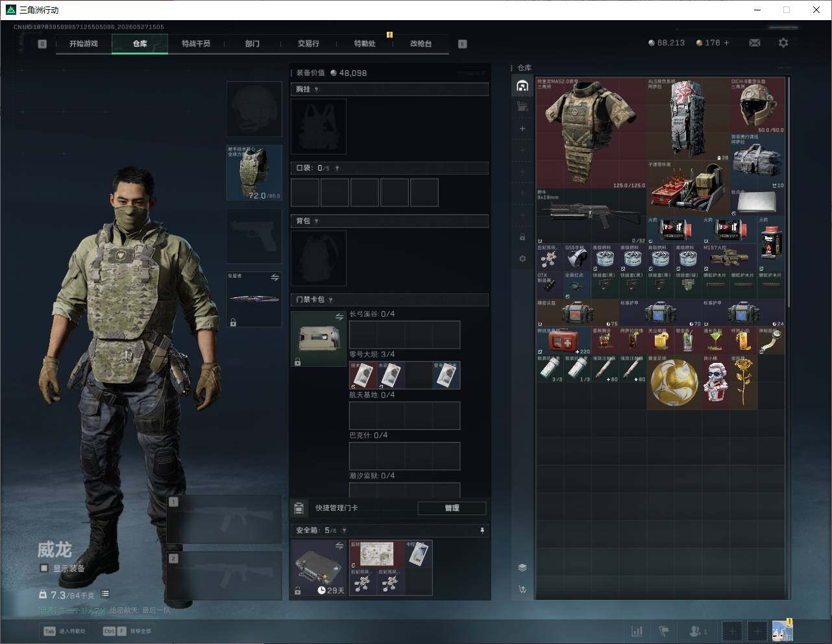This screenshot has height=644, width=832.
Task: Open the carry weight details list icon
Action: tap(105, 594)
